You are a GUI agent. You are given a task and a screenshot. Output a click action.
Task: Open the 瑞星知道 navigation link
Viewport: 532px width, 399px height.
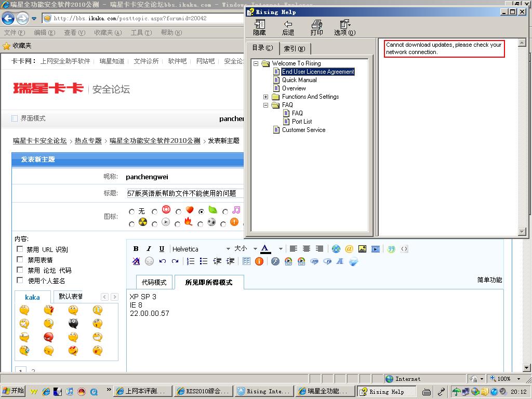(112, 61)
